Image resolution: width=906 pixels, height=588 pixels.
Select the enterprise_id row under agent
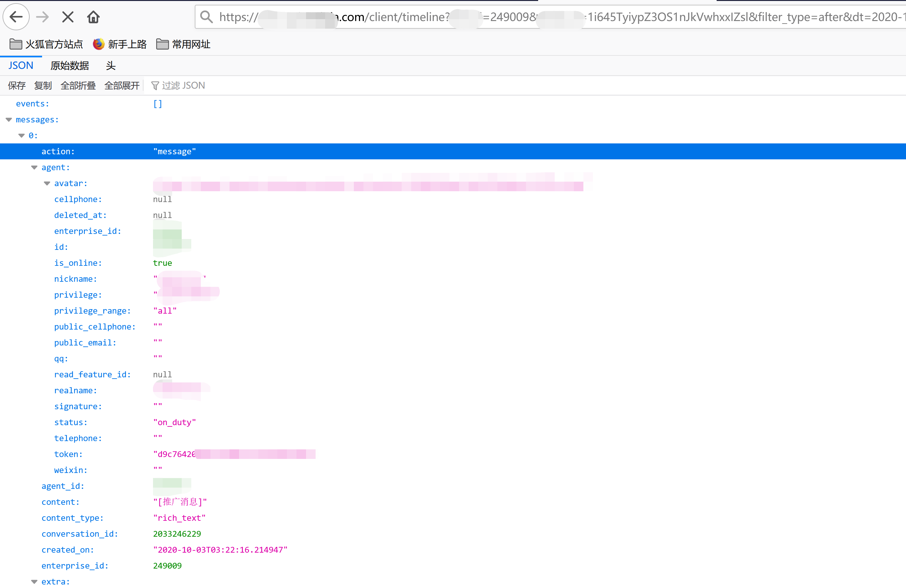tap(453, 231)
